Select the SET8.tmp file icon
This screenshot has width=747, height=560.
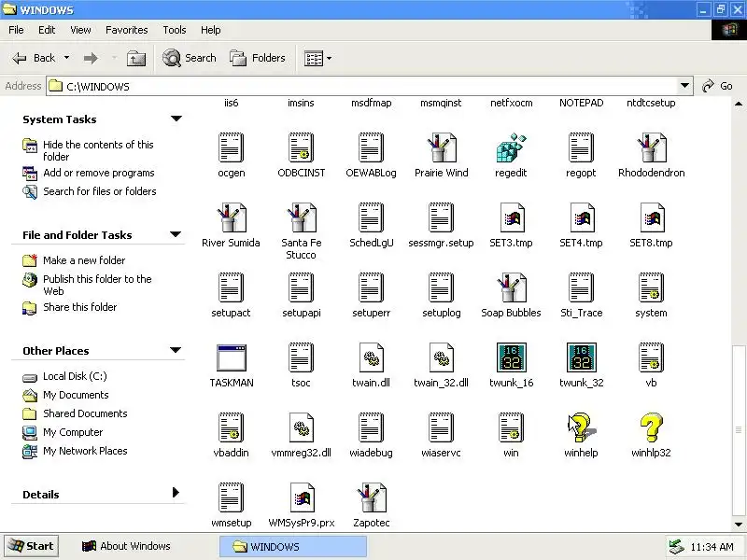(x=652, y=217)
